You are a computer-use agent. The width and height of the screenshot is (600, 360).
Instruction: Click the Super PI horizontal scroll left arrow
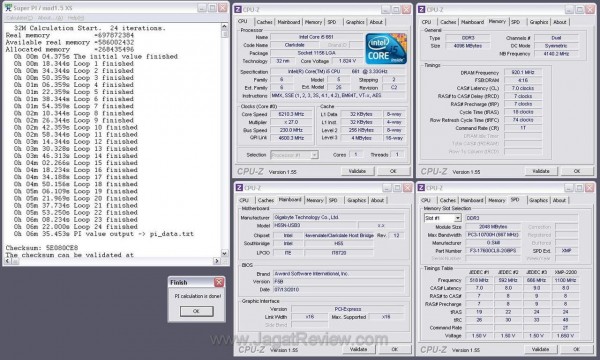tap(8, 261)
